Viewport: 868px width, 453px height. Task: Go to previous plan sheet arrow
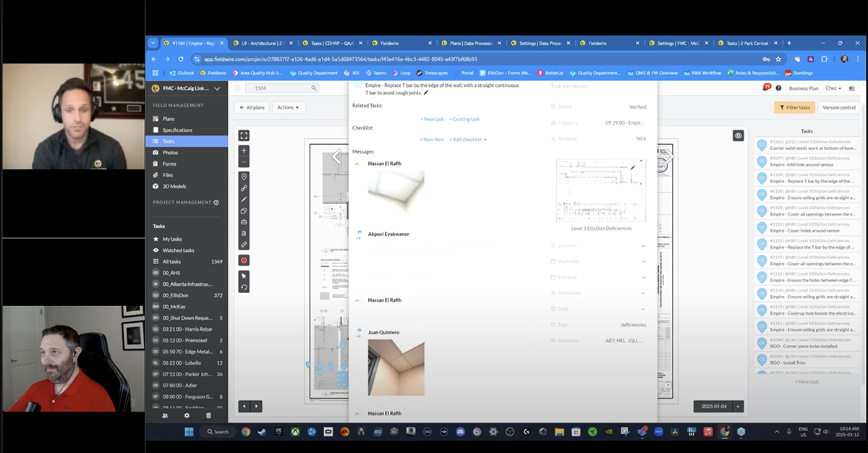(245, 407)
